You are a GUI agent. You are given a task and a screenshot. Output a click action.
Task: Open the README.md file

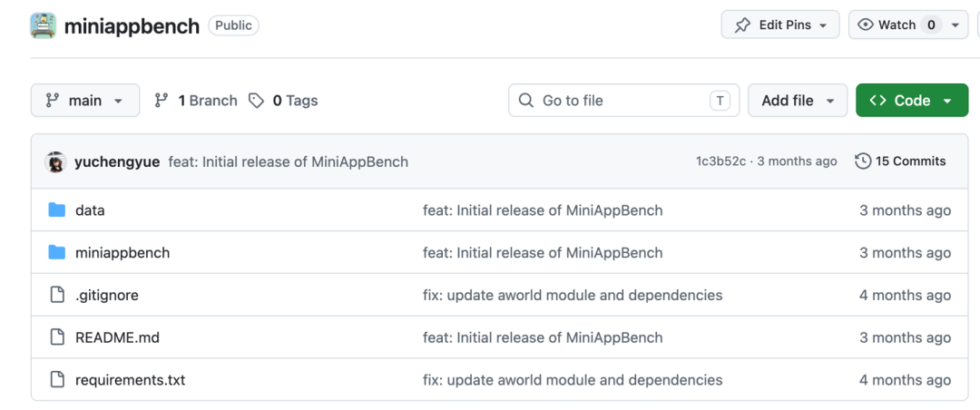117,337
